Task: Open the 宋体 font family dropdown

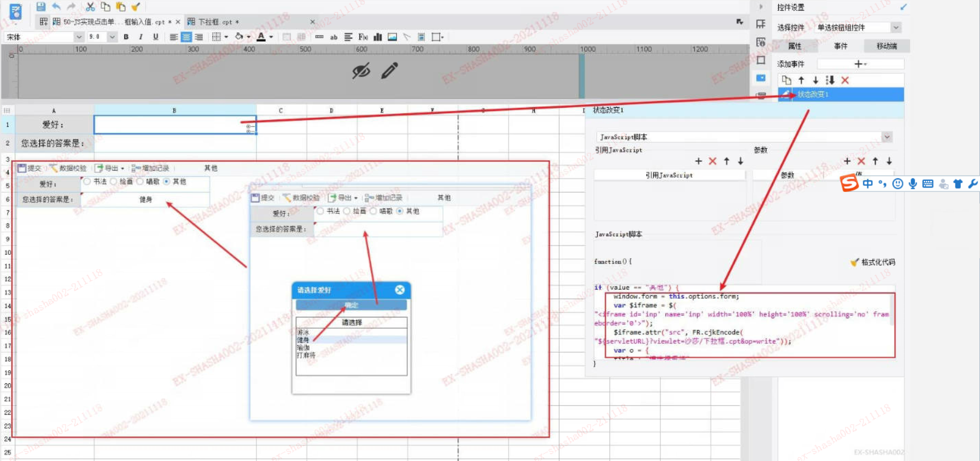Action: tap(79, 37)
